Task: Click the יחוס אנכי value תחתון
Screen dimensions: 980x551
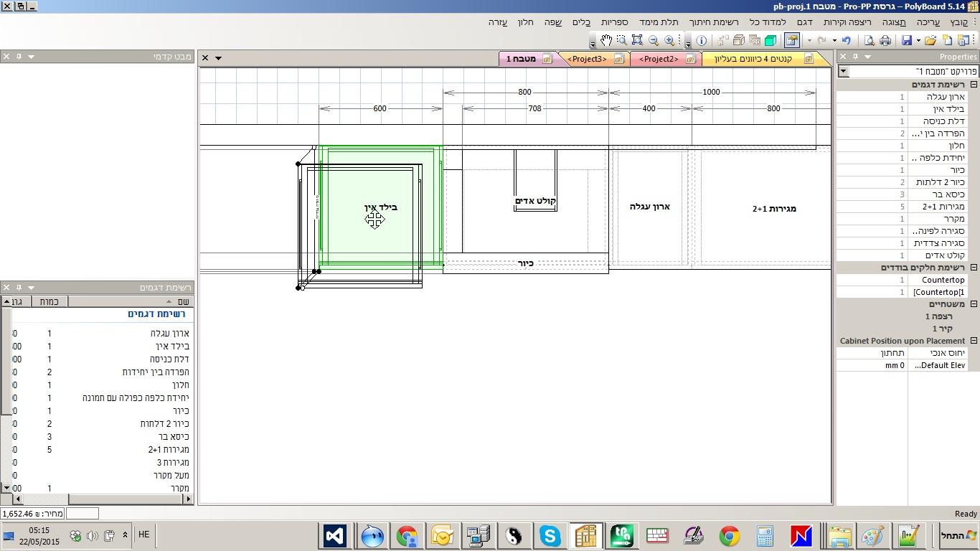Action: (x=892, y=353)
